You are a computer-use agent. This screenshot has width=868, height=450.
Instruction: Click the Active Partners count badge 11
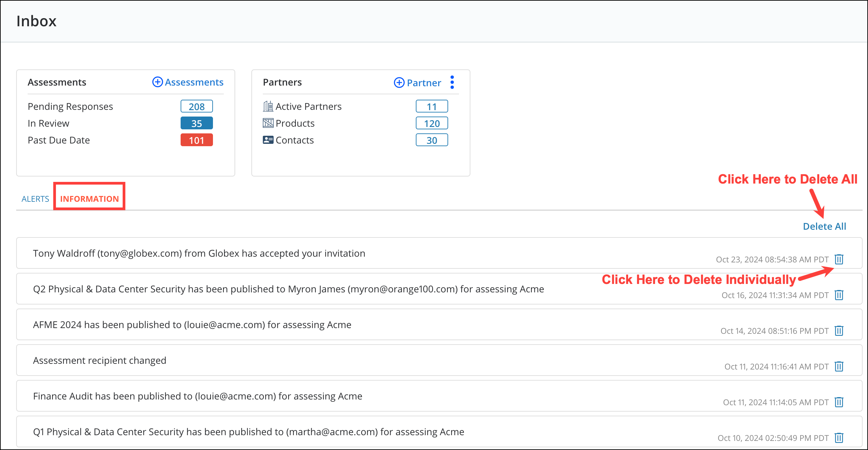[x=432, y=106]
